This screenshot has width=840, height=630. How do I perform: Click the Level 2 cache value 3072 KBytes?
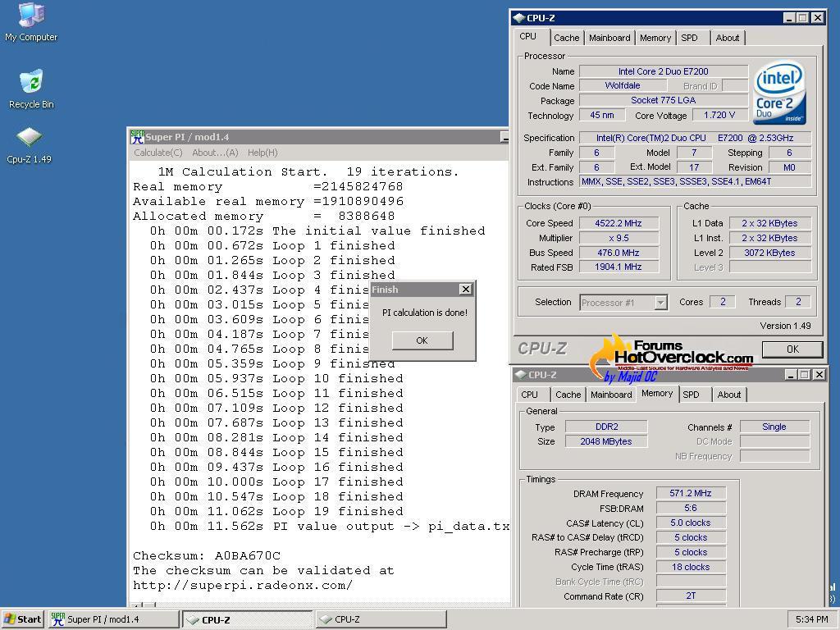tap(769, 253)
